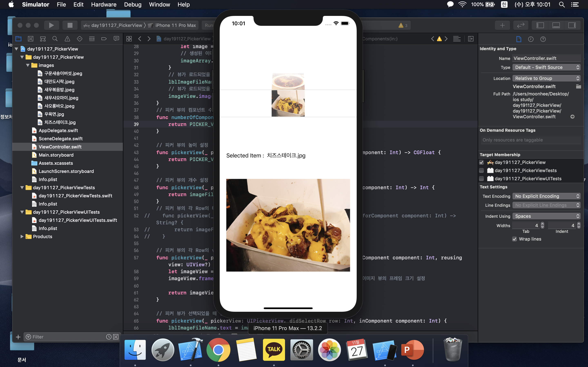Toggle the Wrap lines checkbox
This screenshot has height=367, width=588.
click(x=515, y=239)
